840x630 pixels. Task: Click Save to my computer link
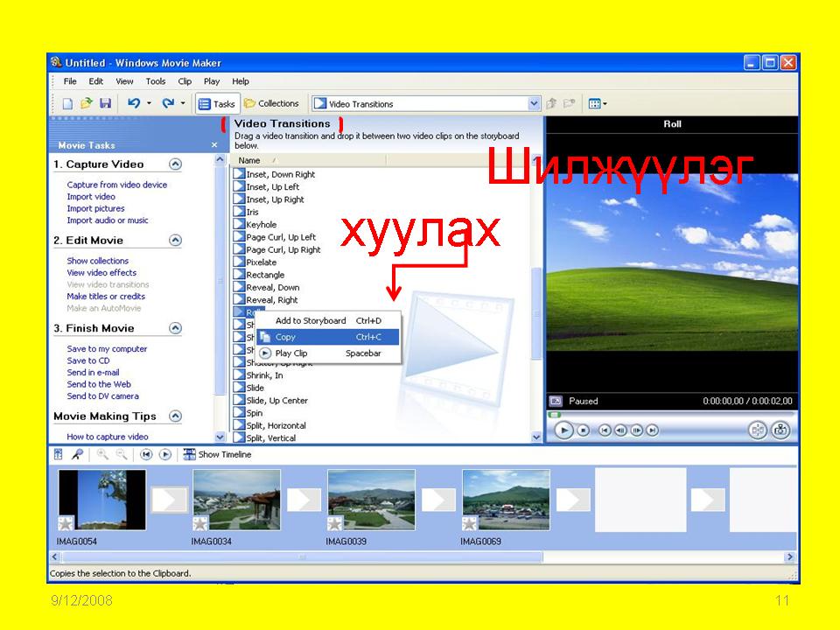click(107, 348)
